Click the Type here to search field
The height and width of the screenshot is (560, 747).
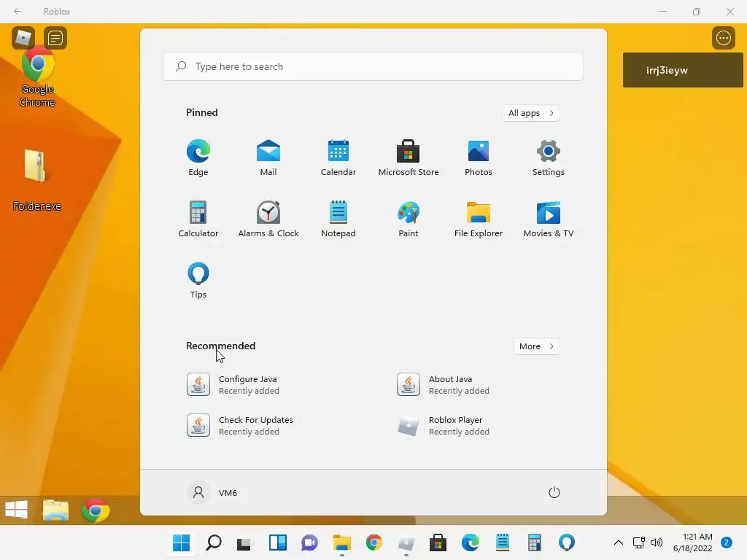tap(373, 66)
